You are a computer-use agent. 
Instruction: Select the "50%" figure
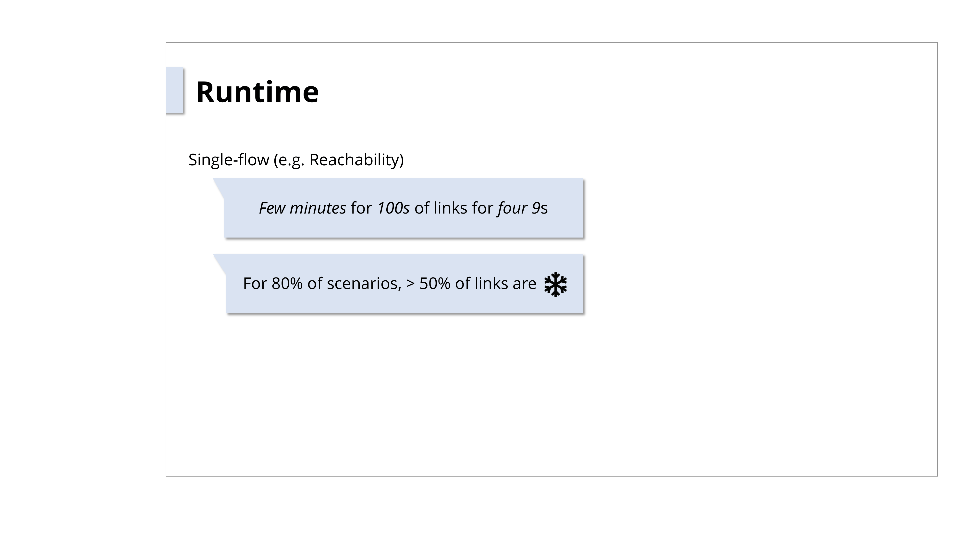click(434, 284)
